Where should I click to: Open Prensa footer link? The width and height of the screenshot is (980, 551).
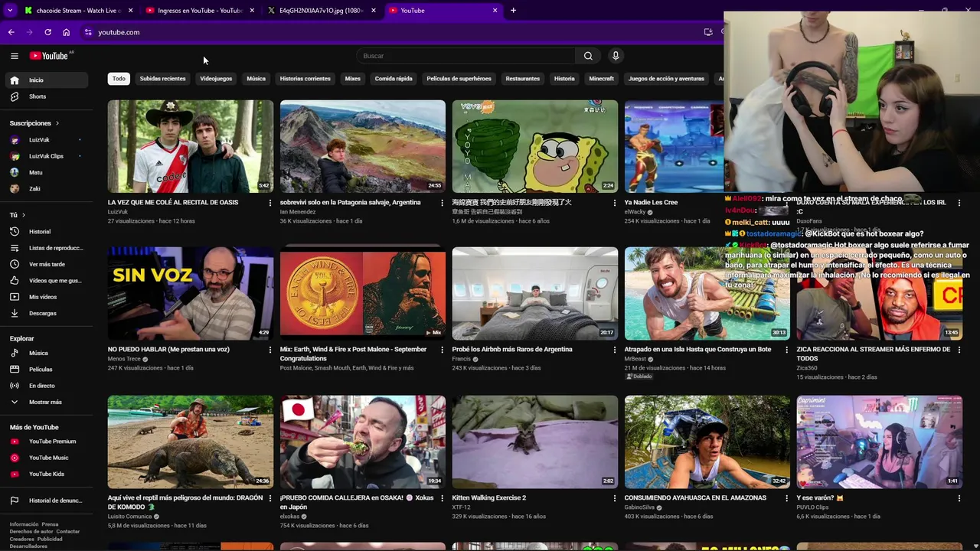pos(50,525)
